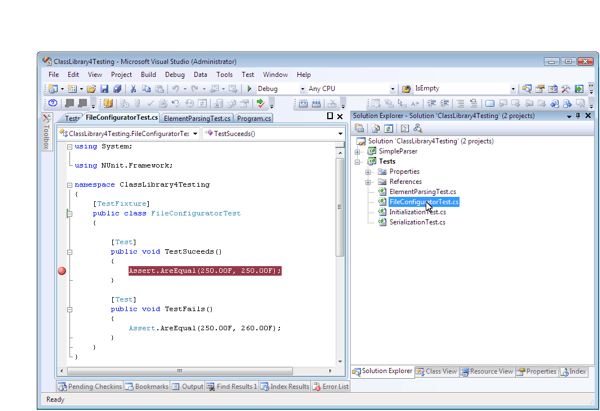Viewport: 600px width, 411px height.
Task: Open the TestSuceeds() member dropdown
Action: 340,134
